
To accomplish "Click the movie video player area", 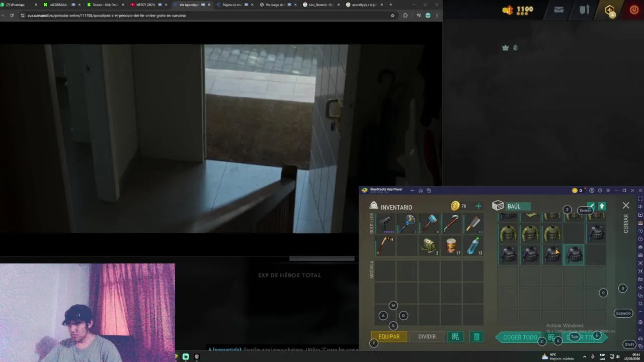I will point(221,139).
